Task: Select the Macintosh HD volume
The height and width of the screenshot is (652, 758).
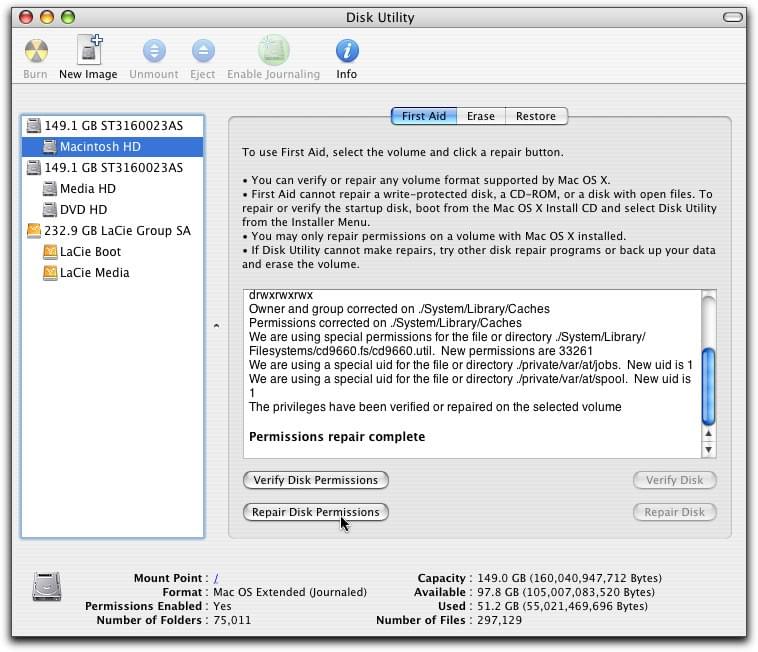Action: tap(113, 146)
